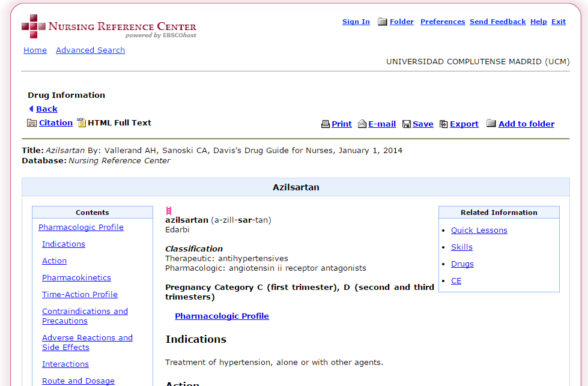This screenshot has height=386, width=588.
Task: Click the 'azilsartan (a-zill-sar-tan)' pronunciation line
Action: [218, 220]
